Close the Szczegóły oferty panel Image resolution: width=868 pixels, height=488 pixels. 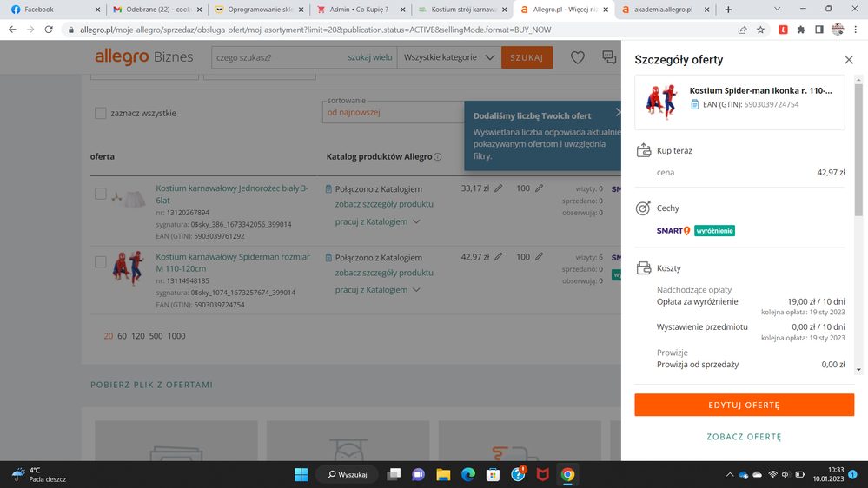(x=849, y=59)
